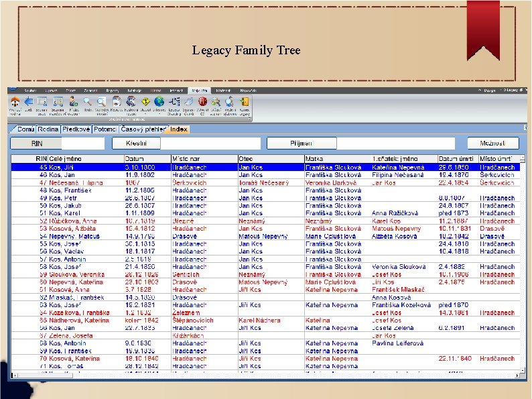Open the marriage list icon in the toolbar
Viewport: 532px width, 399px height.
[x=58, y=101]
